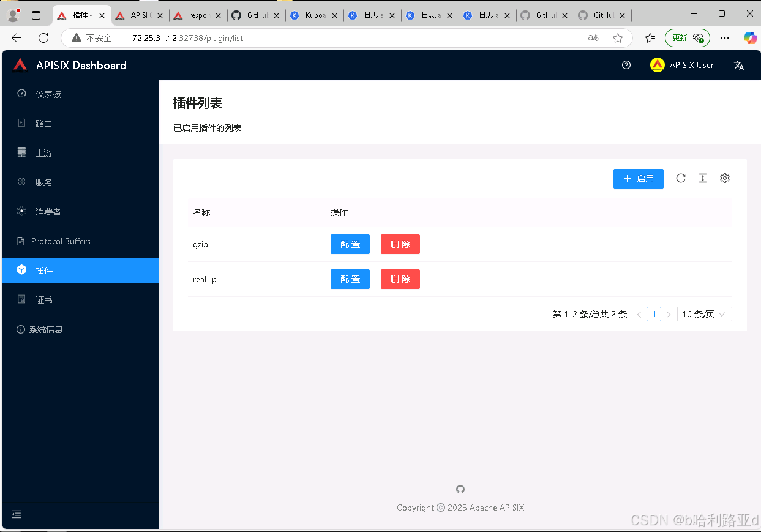The width and height of the screenshot is (761, 532).
Task: Delete the real-ip plugin with 删除
Action: pos(400,279)
